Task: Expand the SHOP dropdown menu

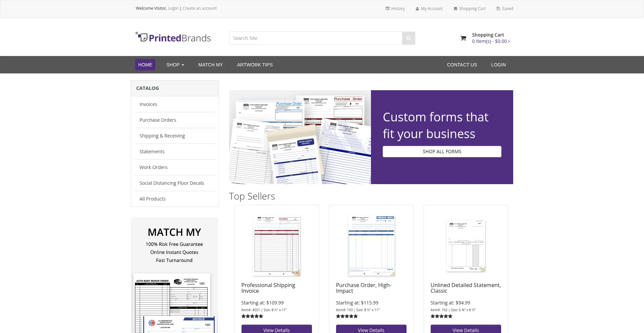Action: [x=175, y=65]
